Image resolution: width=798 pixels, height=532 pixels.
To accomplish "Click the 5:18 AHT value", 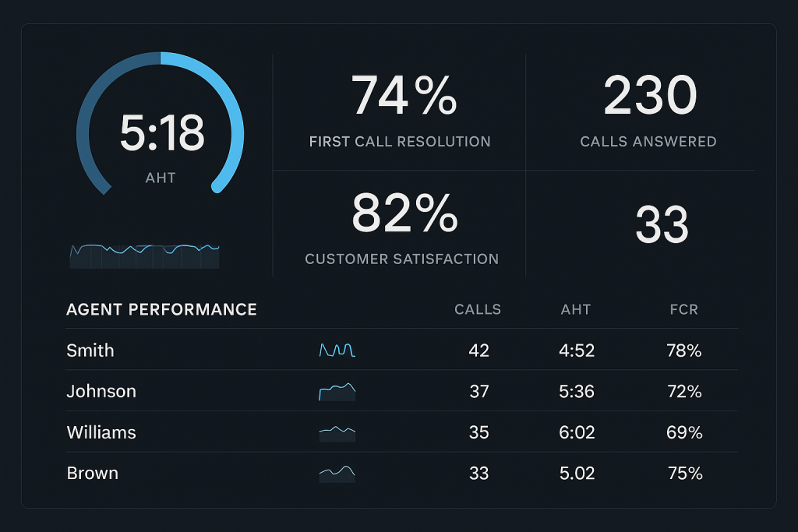I will pos(161,133).
